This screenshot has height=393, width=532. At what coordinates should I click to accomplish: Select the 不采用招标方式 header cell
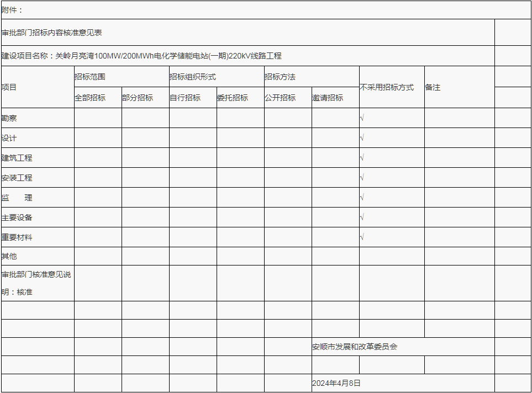click(387, 87)
